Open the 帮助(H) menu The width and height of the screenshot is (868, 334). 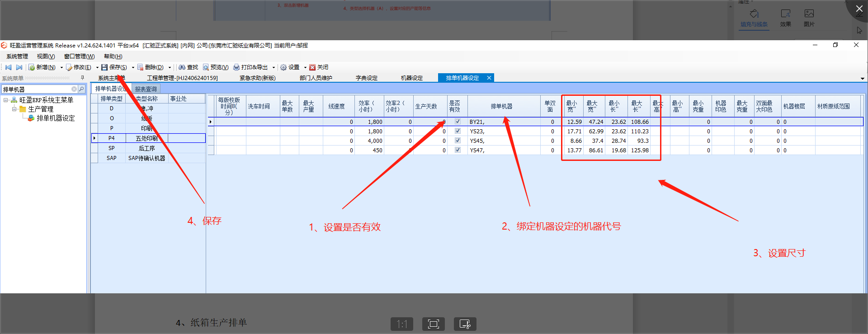point(113,56)
